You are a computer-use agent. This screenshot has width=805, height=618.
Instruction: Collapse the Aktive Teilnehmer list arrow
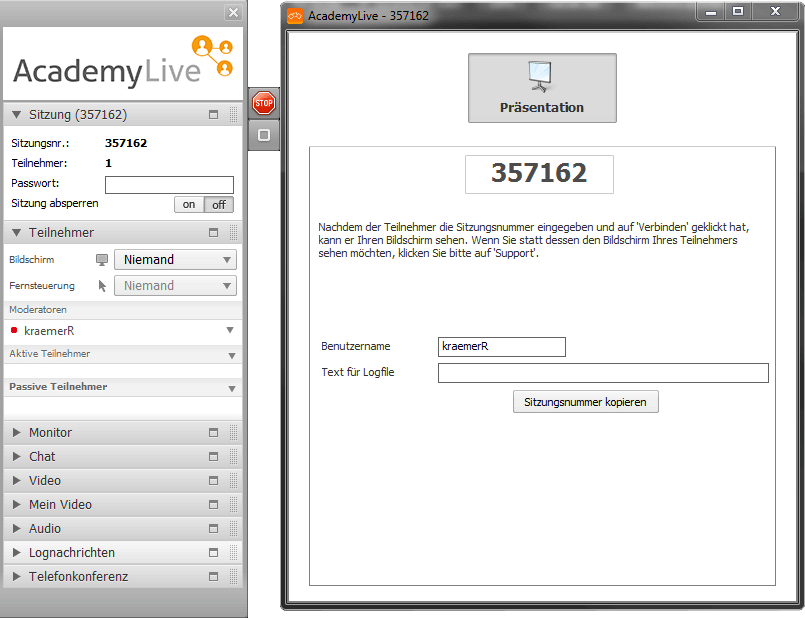[232, 355]
